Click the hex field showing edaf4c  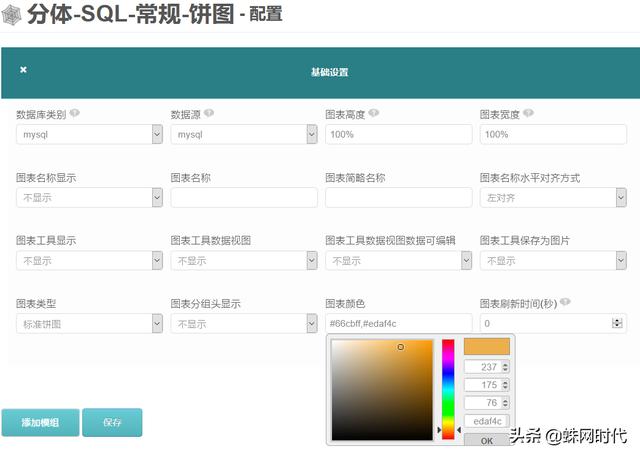point(487,421)
